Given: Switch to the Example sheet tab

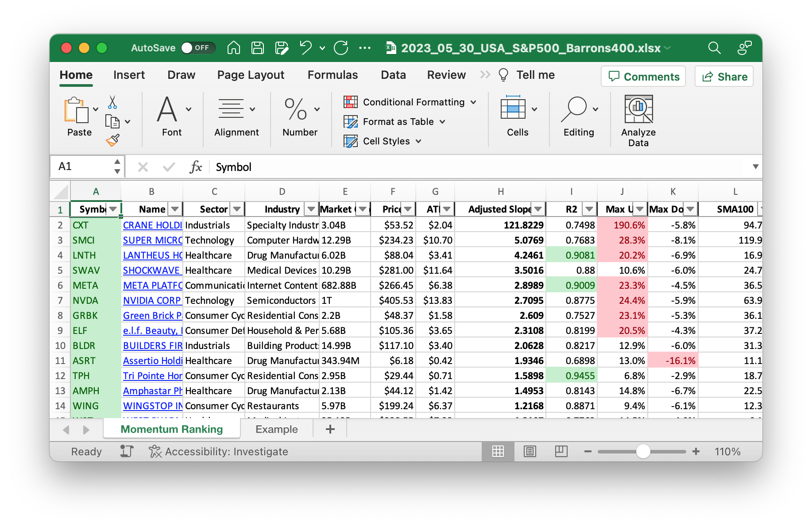Looking at the screenshot, I should (x=276, y=429).
